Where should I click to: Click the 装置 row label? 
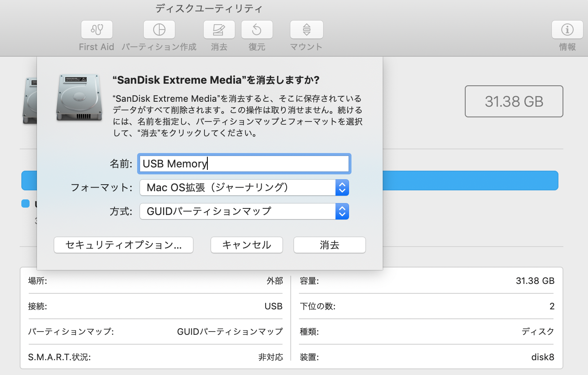(309, 357)
